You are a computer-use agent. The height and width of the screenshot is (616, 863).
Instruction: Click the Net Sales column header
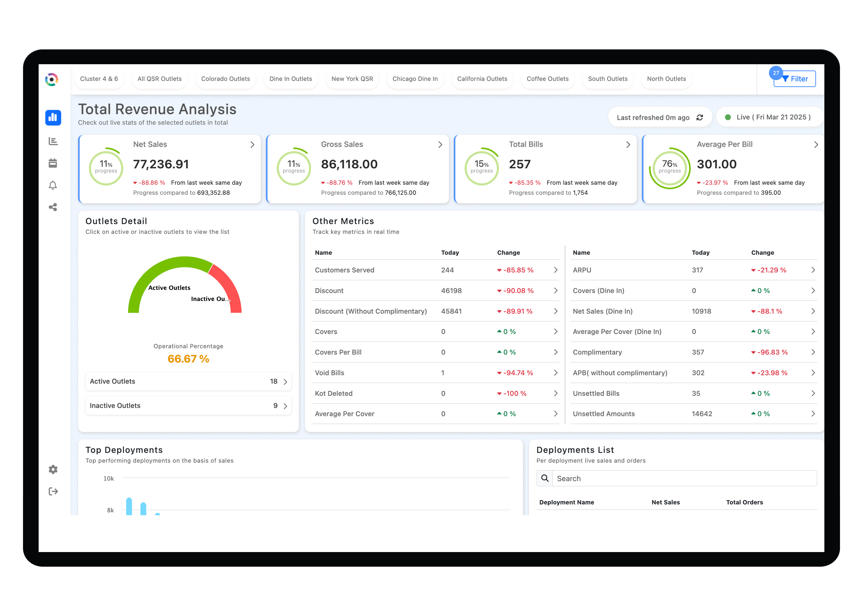click(x=666, y=502)
